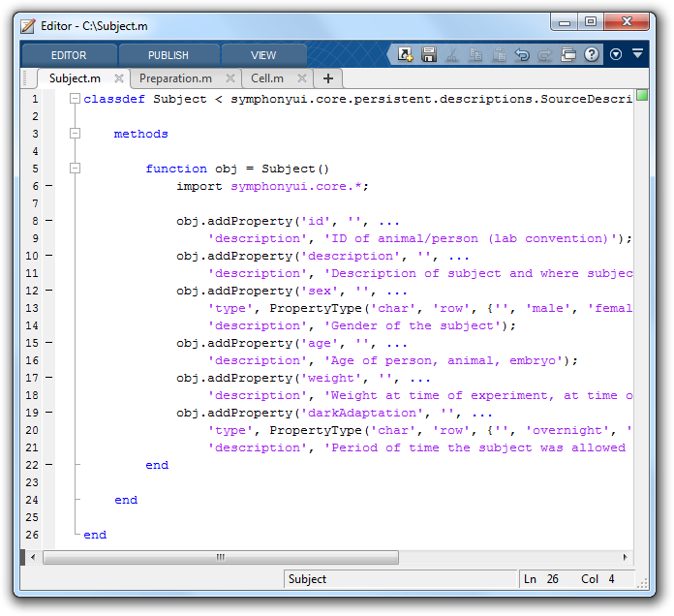Click the Cut scissors icon
This screenshot has height=616, width=674.
pos(452,55)
